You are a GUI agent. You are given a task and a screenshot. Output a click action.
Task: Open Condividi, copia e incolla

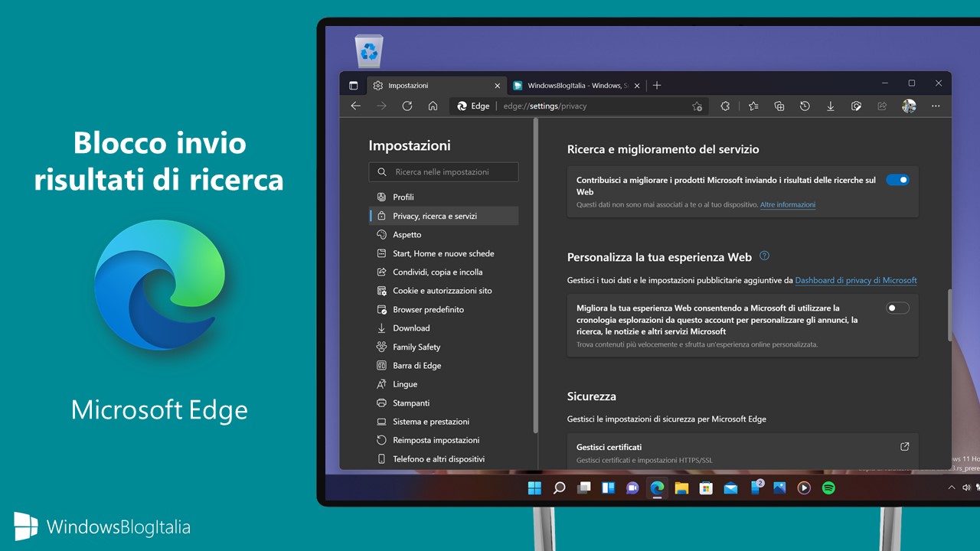click(x=443, y=272)
